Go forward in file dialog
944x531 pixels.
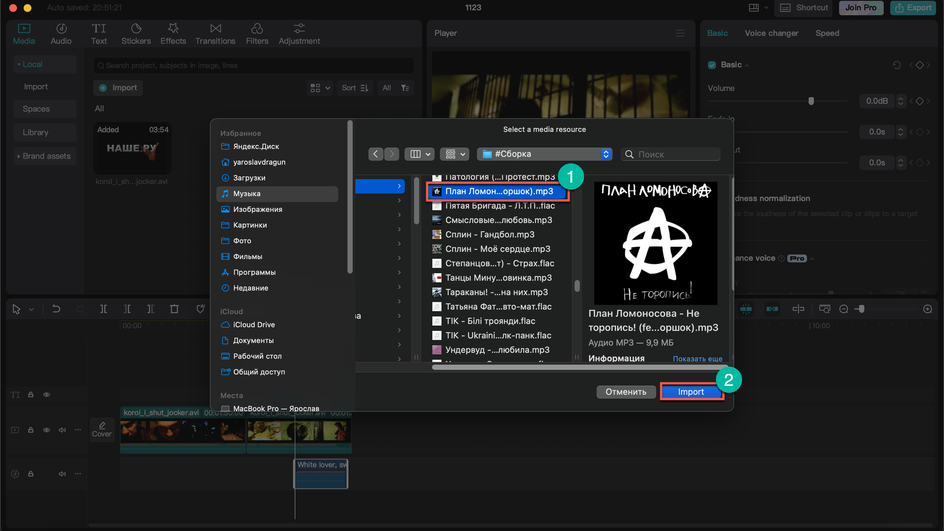point(391,154)
